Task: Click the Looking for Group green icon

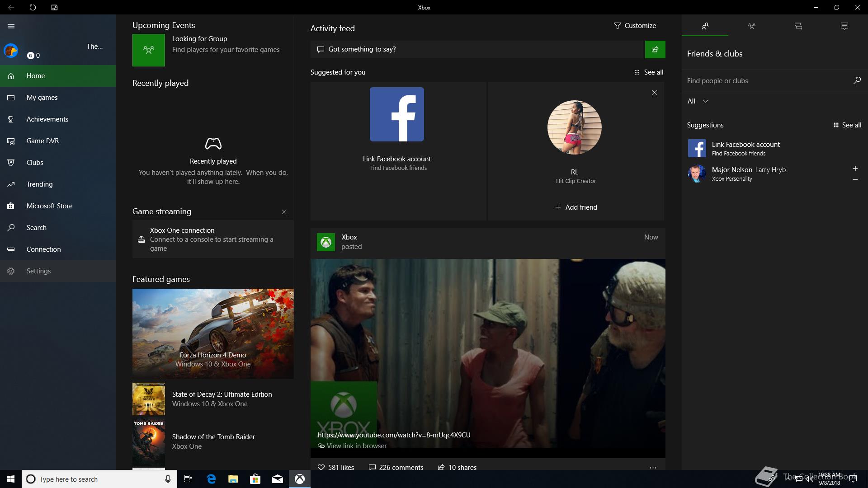Action: coord(149,50)
